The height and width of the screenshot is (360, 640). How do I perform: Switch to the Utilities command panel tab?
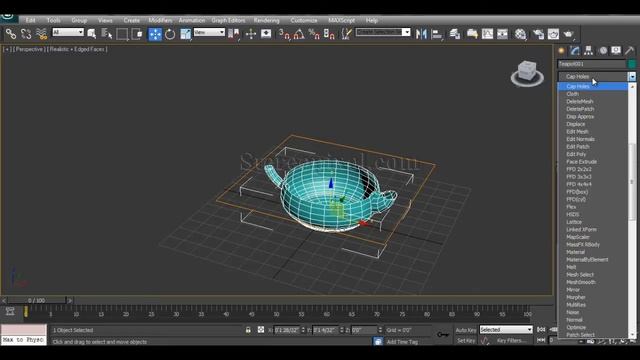pyautogui.click(x=629, y=51)
